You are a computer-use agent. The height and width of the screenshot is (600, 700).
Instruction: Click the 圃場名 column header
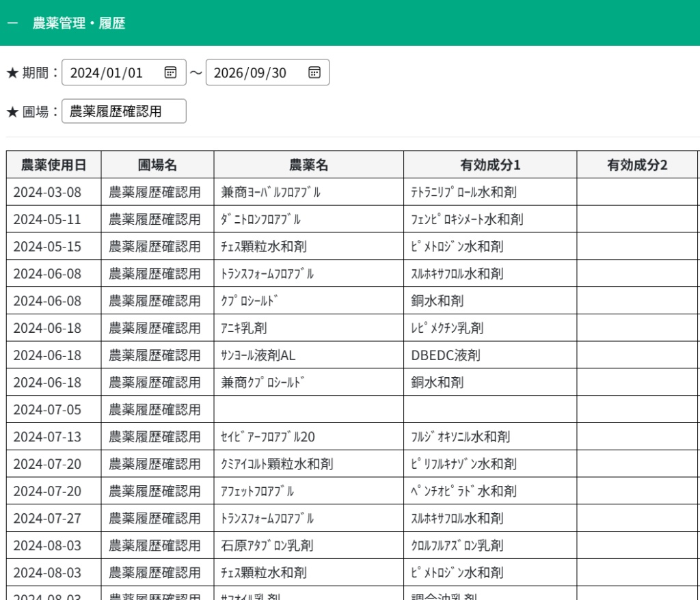[x=158, y=165]
